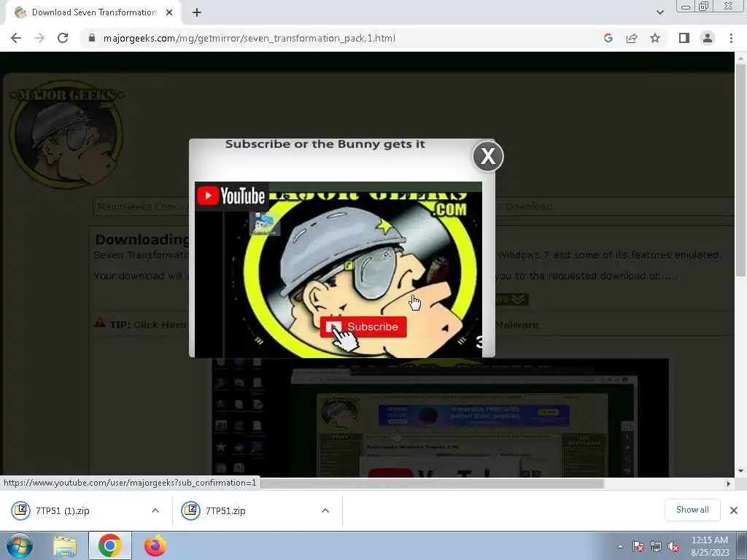
Task: Open Chrome's three-dot menu
Action: click(731, 38)
